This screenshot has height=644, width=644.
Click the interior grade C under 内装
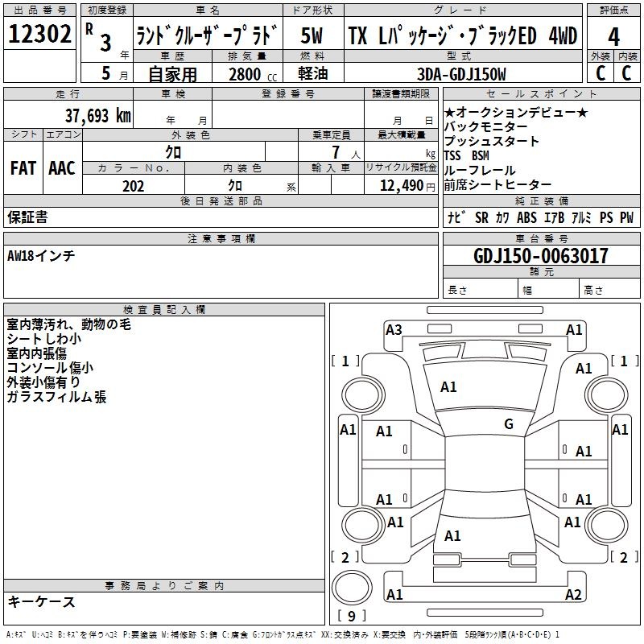(627, 72)
